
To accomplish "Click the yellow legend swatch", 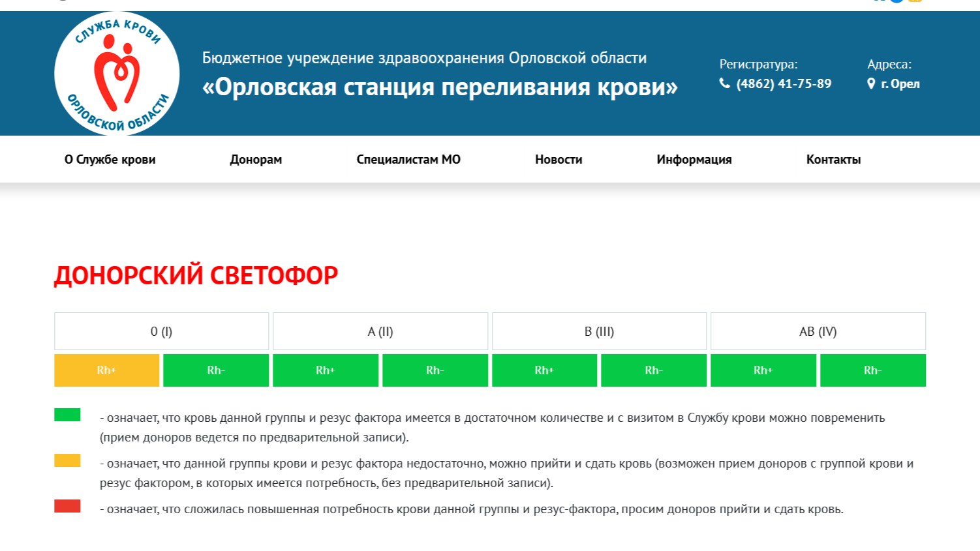I will tap(67, 460).
